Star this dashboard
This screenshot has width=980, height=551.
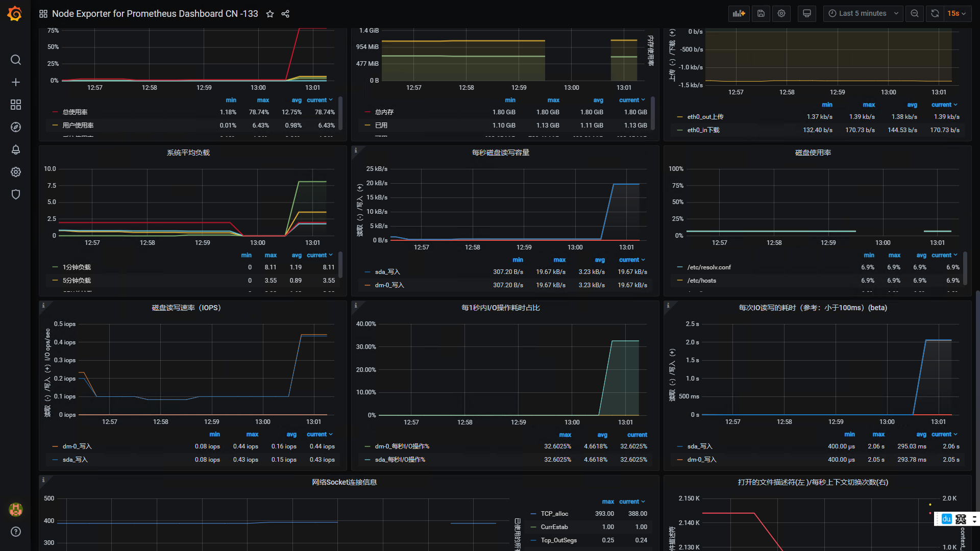coord(269,14)
